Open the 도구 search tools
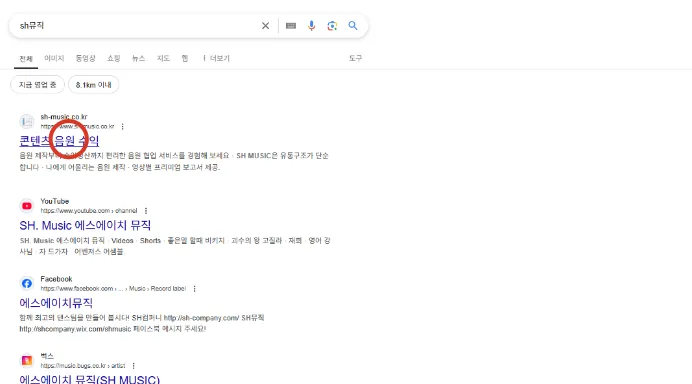The width and height of the screenshot is (692, 384). point(355,58)
